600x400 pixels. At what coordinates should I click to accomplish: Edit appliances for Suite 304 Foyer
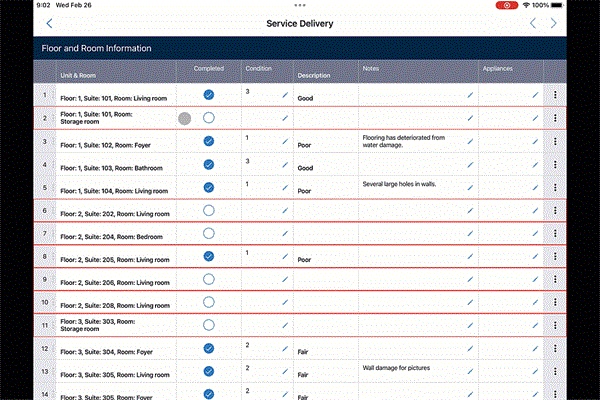pyautogui.click(x=535, y=349)
